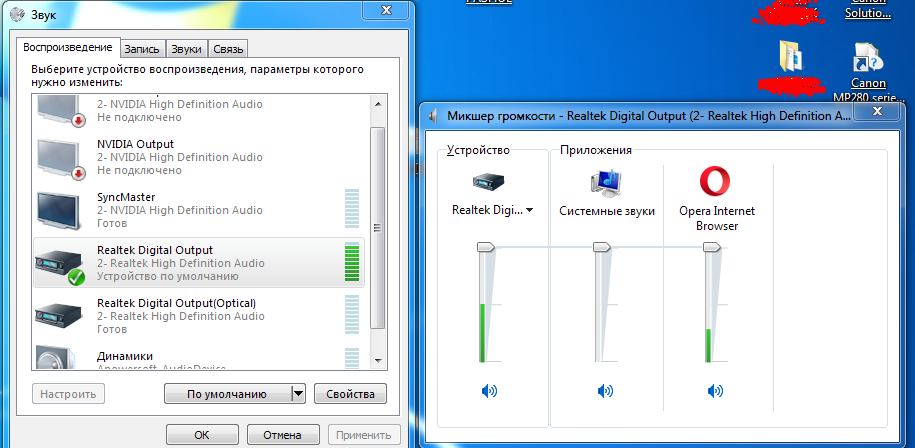Select the desktop folder icon
The image size is (915, 448).
pos(791,56)
